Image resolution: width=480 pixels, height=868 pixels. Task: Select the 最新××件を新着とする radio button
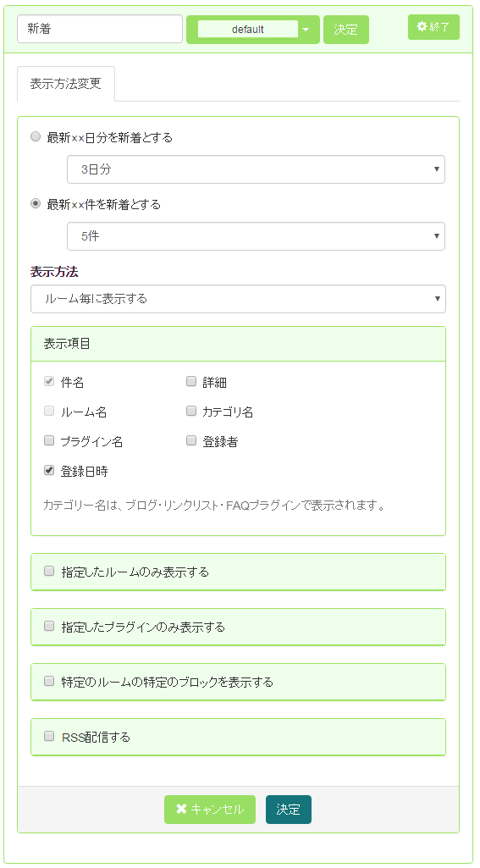[36, 204]
